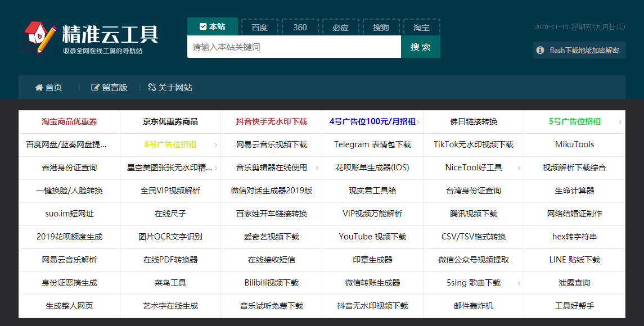Viewport: 644px width, 326px height.
Task: Open 视频解析下载综合 link
Action: 575,167
